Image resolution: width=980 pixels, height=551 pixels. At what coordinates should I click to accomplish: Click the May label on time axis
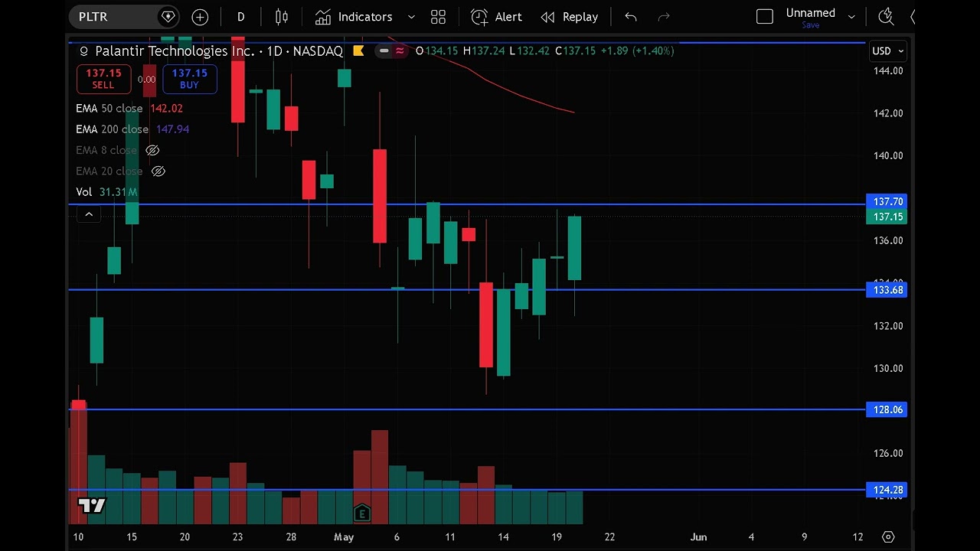coord(344,537)
